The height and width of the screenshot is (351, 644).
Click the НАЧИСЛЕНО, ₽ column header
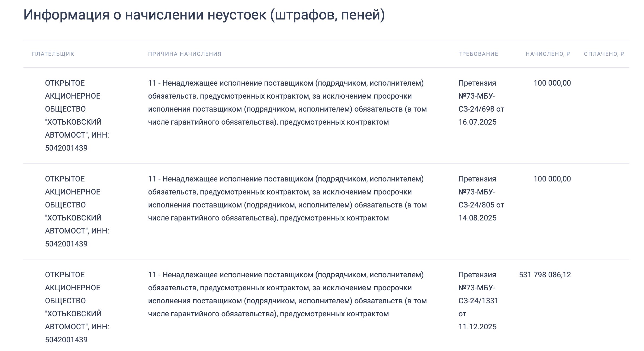click(x=548, y=54)
